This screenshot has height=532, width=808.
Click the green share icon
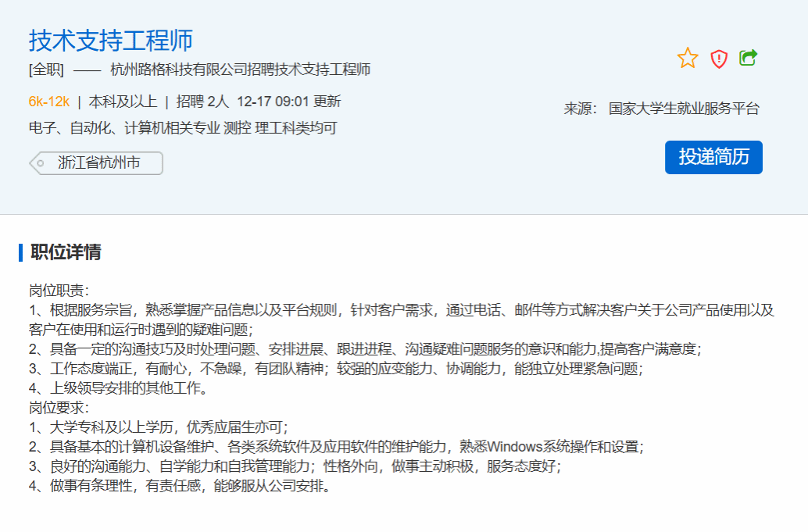coord(749,58)
